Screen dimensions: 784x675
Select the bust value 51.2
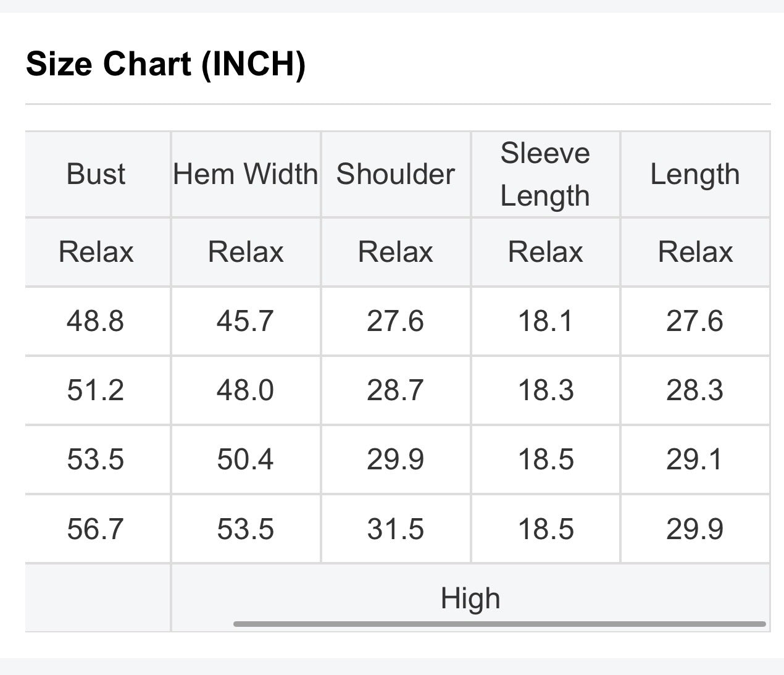point(96,390)
